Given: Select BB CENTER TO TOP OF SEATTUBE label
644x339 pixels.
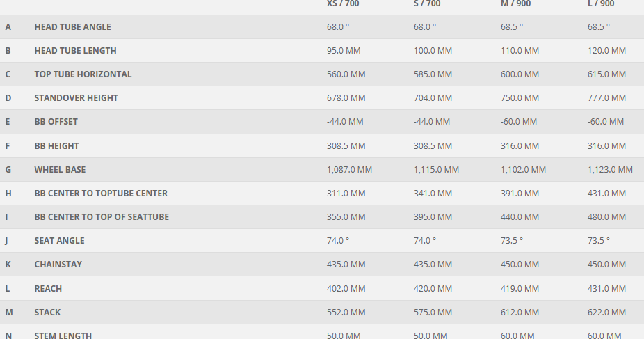Looking at the screenshot, I should [102, 217].
